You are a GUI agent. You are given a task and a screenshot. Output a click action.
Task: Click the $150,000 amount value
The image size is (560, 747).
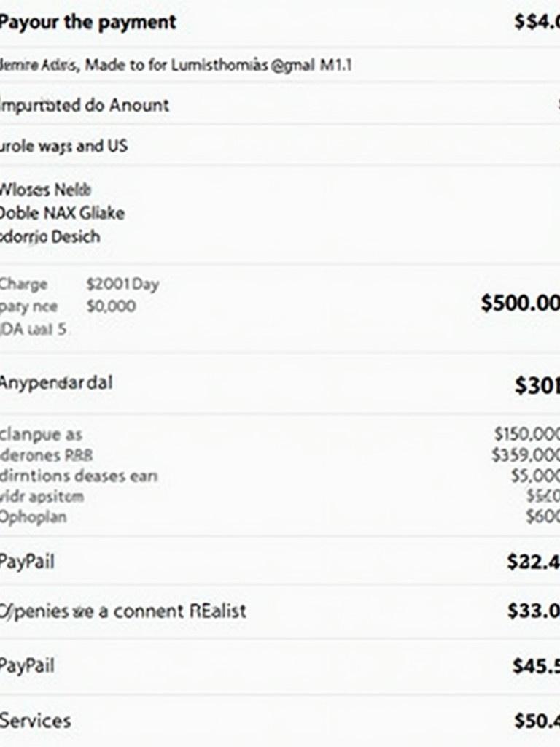click(526, 434)
